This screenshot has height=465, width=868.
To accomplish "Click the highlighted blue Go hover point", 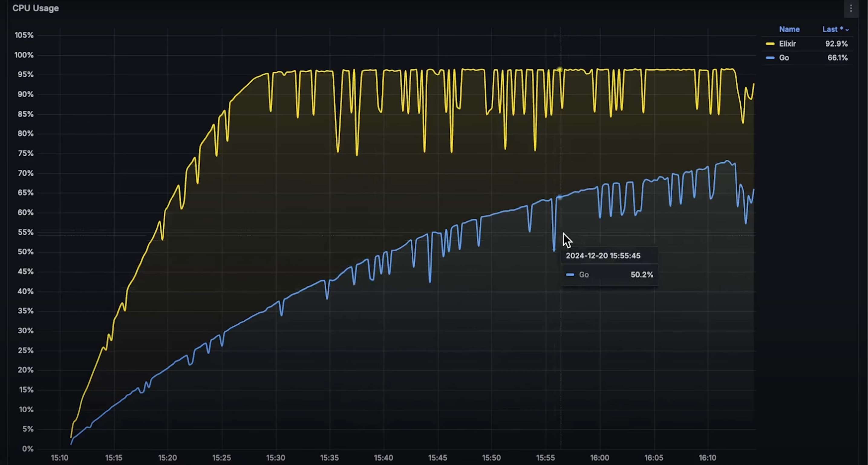I will [x=560, y=197].
